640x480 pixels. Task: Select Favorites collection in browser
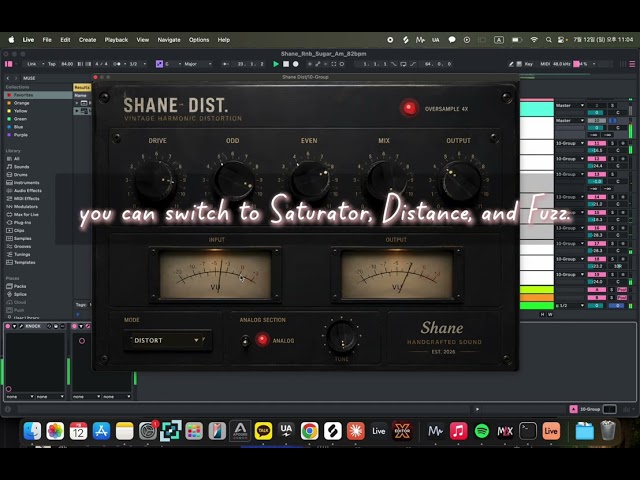click(x=38, y=95)
